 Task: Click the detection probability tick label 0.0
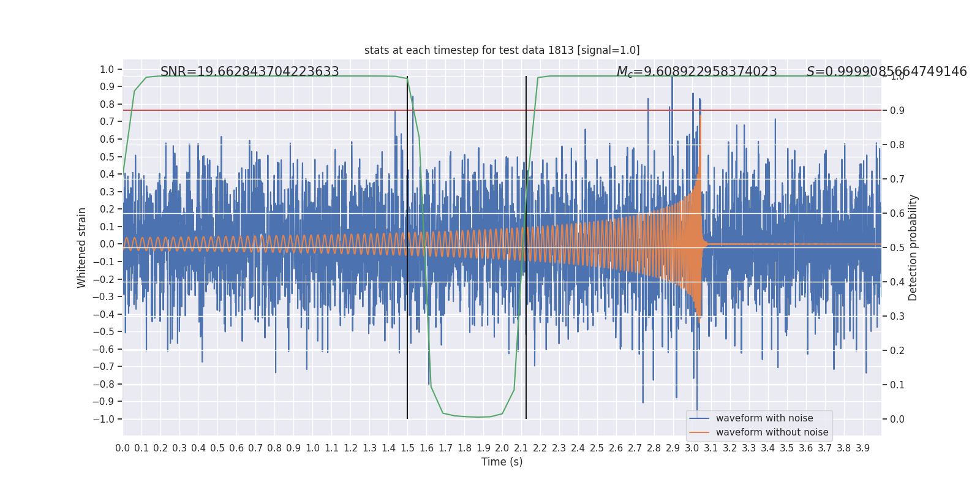[x=897, y=420]
